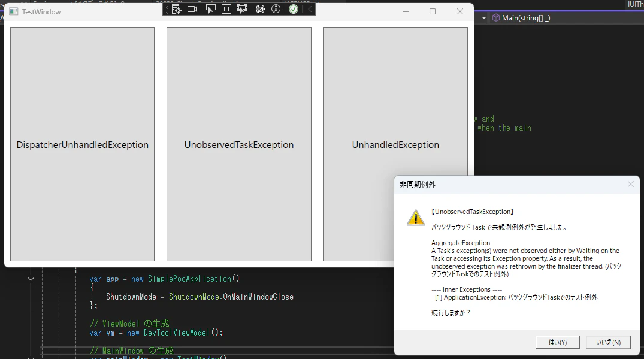Toggle Display Layout Adorners icon

226,9
